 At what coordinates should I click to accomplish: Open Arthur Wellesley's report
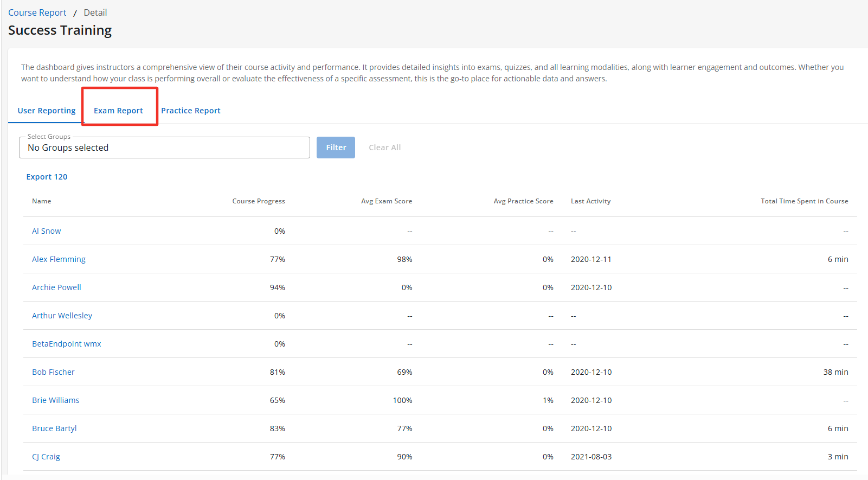click(x=62, y=316)
